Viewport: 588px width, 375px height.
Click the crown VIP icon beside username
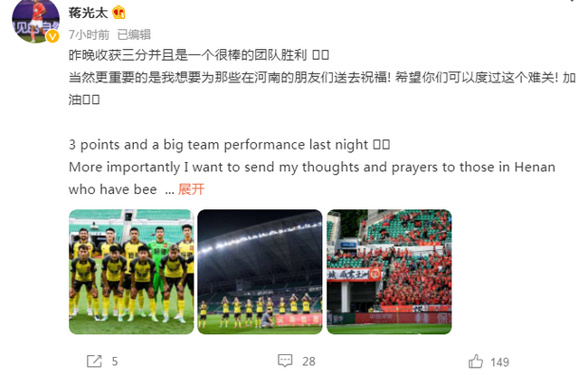[117, 14]
